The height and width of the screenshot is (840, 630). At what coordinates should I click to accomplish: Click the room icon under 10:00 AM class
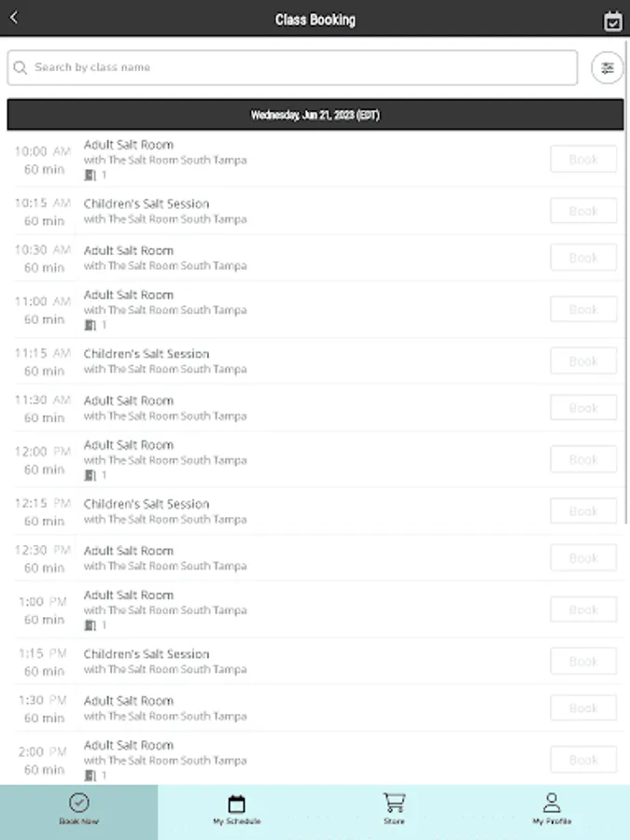[90, 175]
